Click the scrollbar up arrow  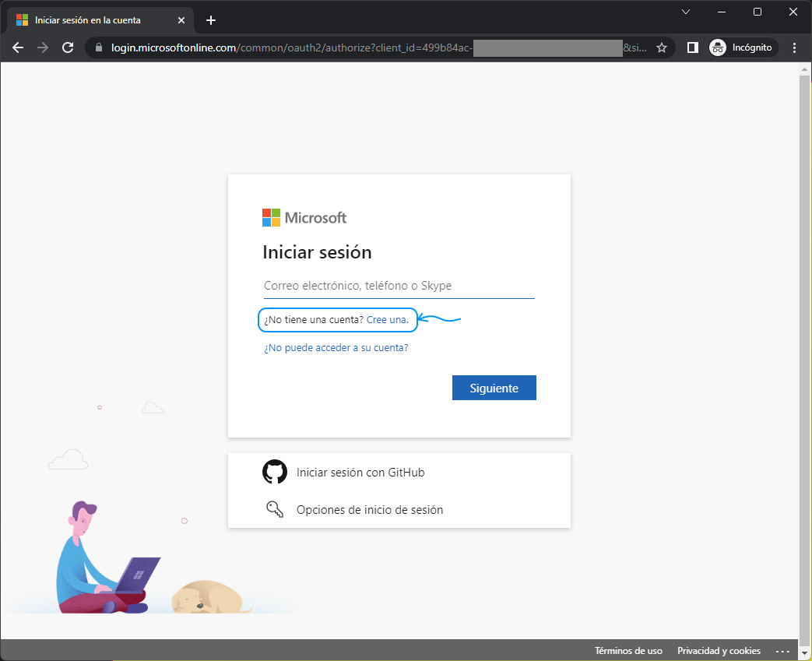click(x=804, y=69)
